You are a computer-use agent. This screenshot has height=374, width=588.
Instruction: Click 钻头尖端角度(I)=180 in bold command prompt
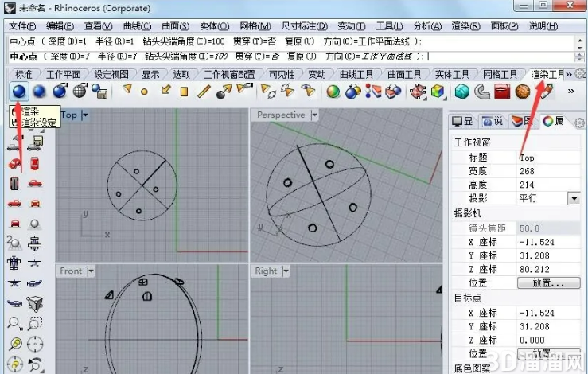186,56
